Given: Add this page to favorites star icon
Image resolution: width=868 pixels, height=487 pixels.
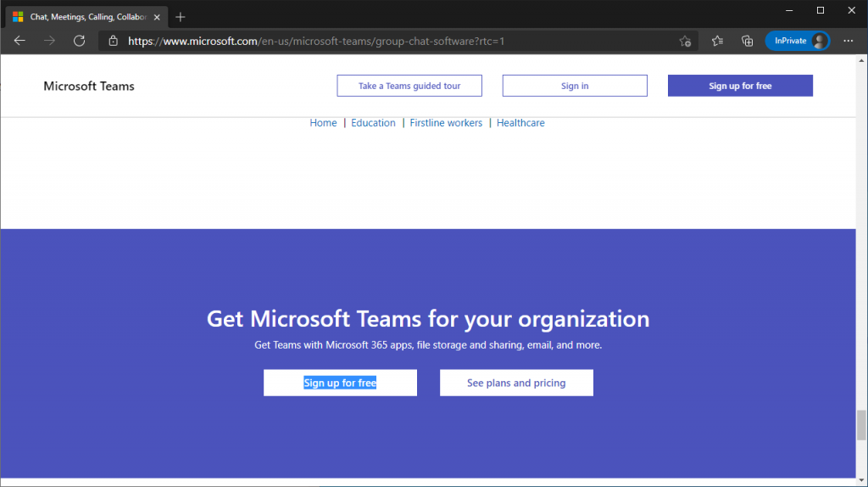Looking at the screenshot, I should pos(685,41).
